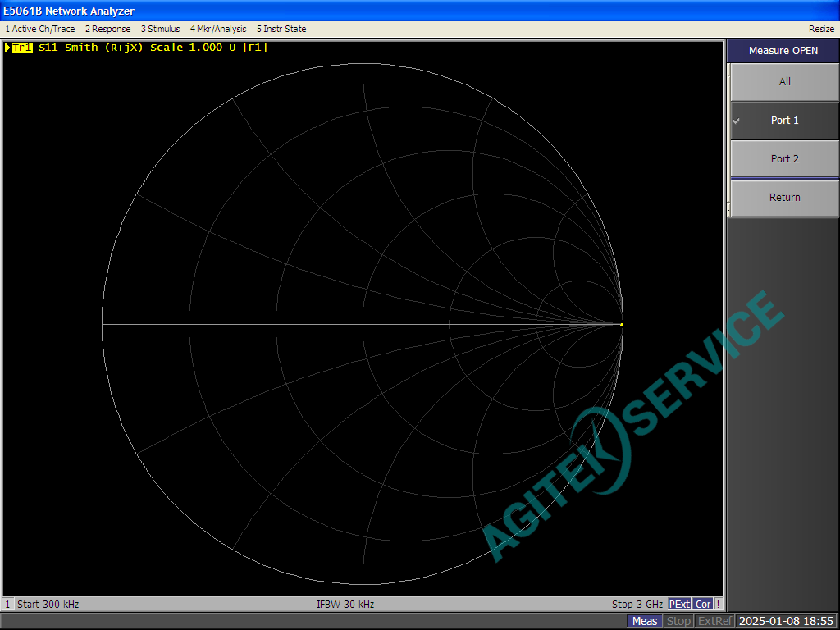Image resolution: width=840 pixels, height=630 pixels.
Task: Open the Instr State menu
Action: coord(281,29)
